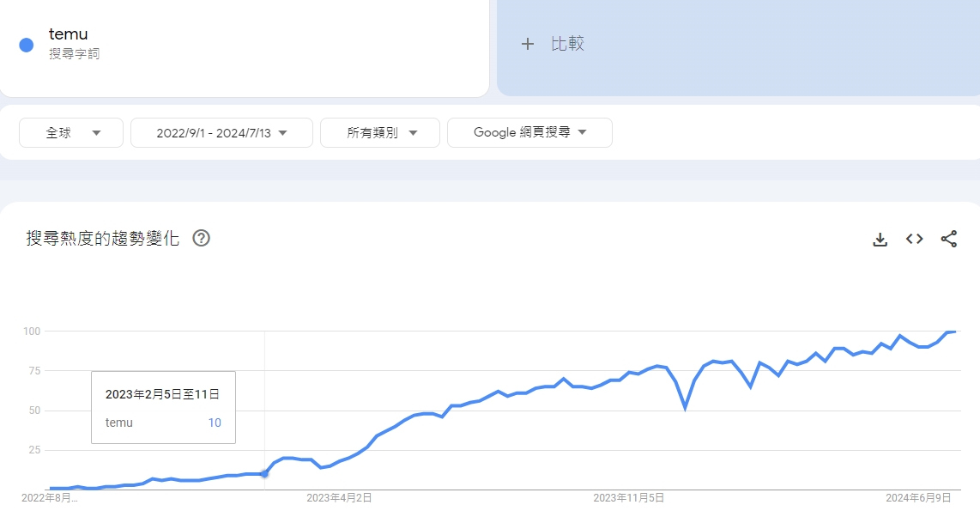Download the trend data as CSV
This screenshot has height=517, width=980.
coord(880,239)
